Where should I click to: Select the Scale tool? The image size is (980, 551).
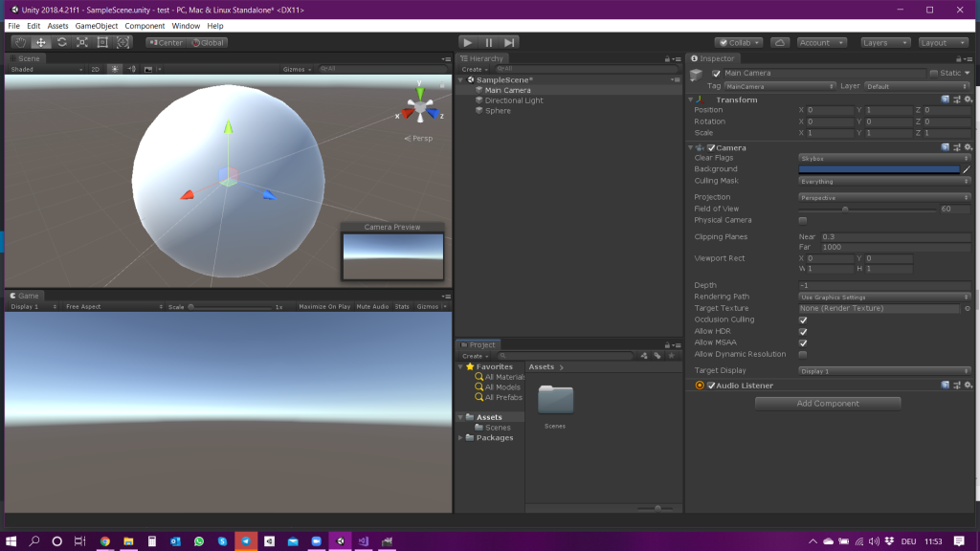[82, 42]
